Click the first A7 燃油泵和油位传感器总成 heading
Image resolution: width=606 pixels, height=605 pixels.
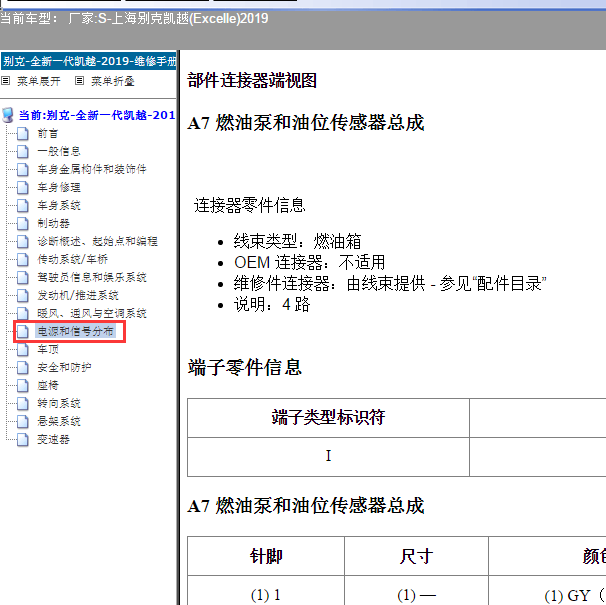tap(306, 123)
